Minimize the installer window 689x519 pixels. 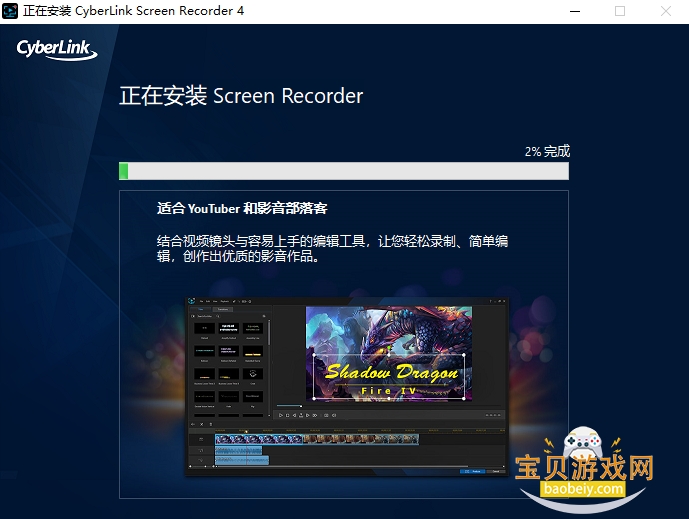tap(575, 11)
